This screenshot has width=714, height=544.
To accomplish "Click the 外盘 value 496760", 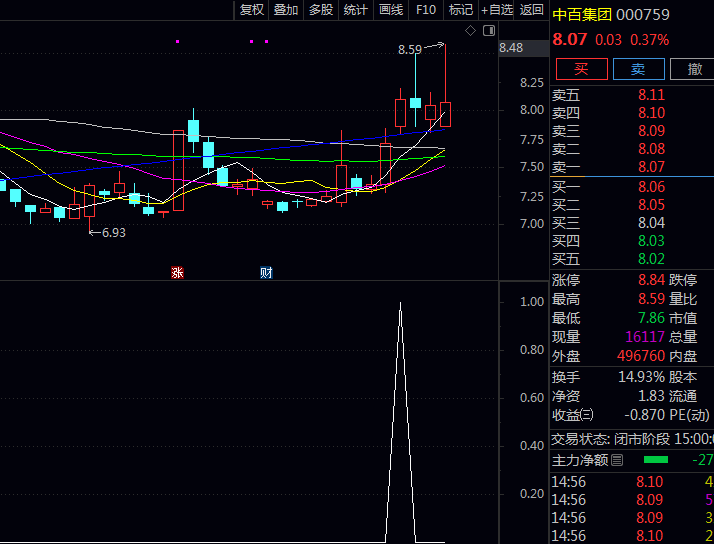I will click(641, 356).
